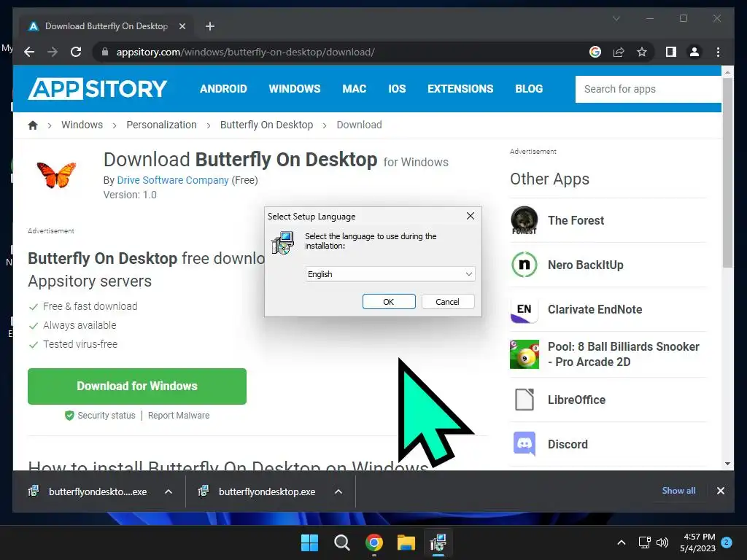Show hidden tray icons chevron
The height and width of the screenshot is (560, 747).
622,542
